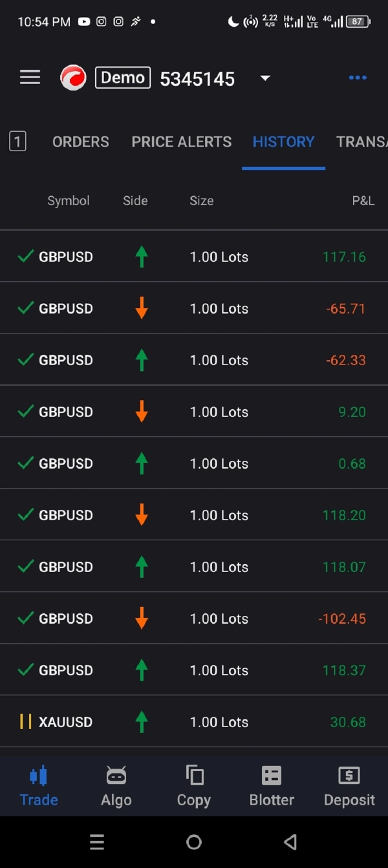Viewport: 388px width, 868px height.
Task: Open the Blotter icon
Action: (272, 775)
